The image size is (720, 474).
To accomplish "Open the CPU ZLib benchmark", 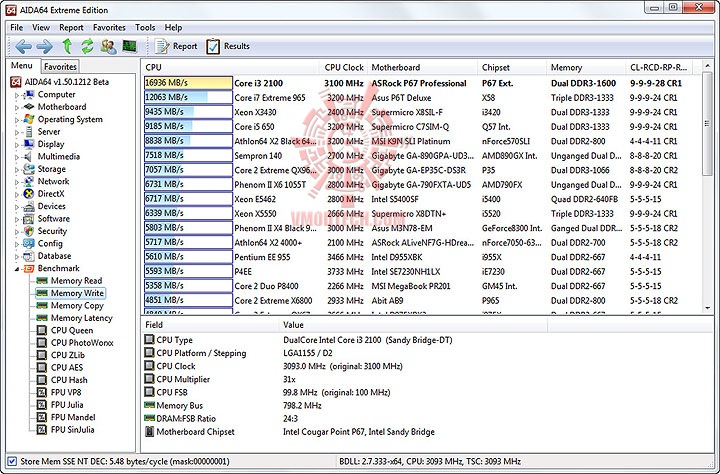I will (68, 355).
